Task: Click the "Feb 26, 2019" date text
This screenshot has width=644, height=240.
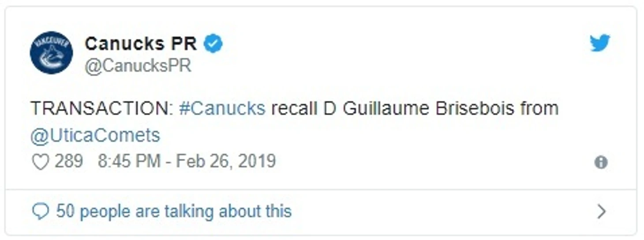Action: (x=226, y=161)
